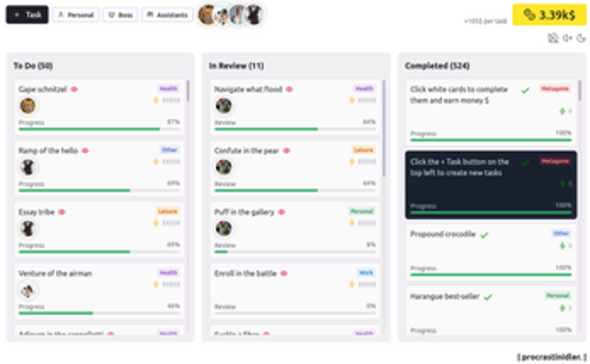Viewport: 590px width, 364px height.
Task: Click the 3.39k$ money button
Action: [549, 15]
